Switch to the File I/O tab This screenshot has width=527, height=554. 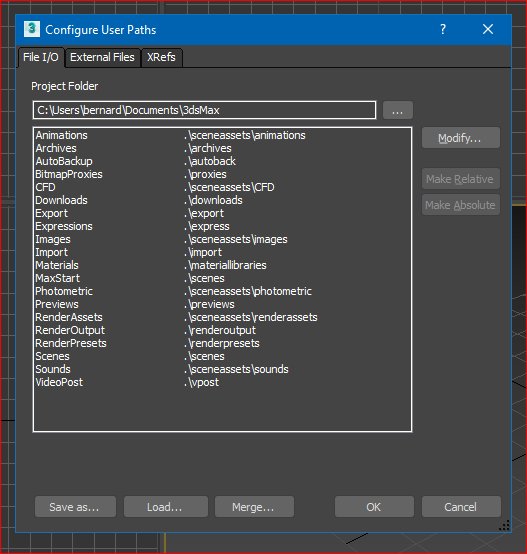(x=41, y=57)
